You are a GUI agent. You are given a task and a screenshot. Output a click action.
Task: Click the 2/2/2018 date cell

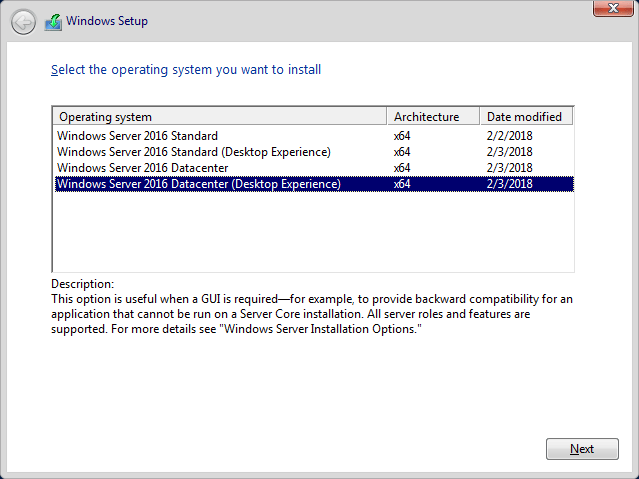click(509, 136)
